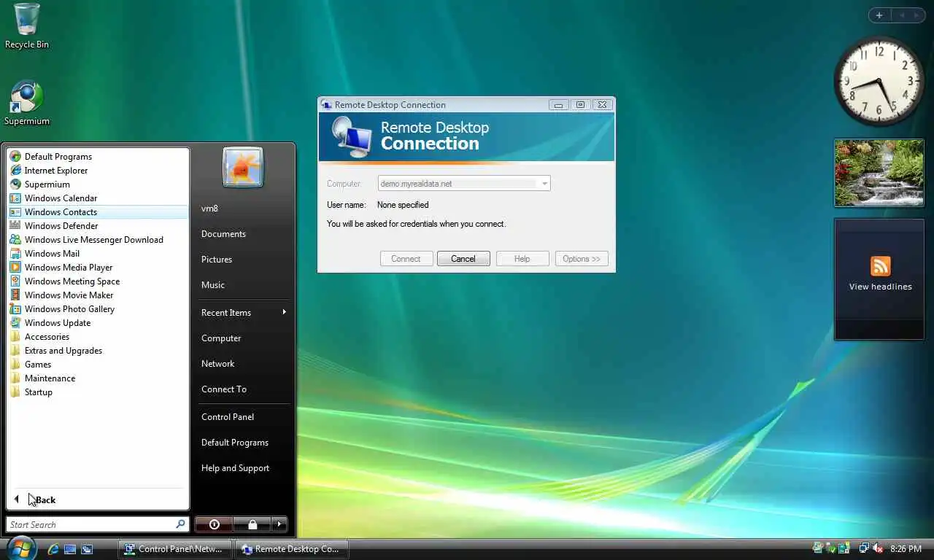Open the Computer dropdown in Remote Desktop

544,184
